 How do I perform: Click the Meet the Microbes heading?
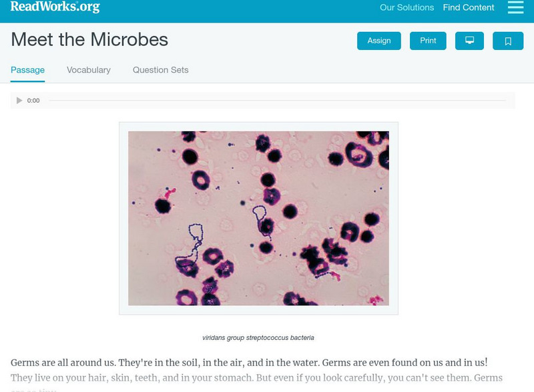pos(89,40)
